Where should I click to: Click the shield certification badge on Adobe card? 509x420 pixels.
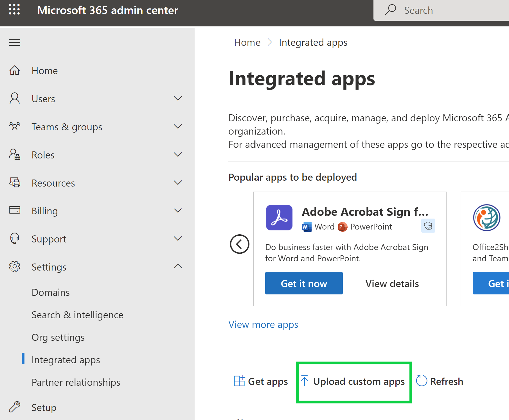tap(428, 226)
